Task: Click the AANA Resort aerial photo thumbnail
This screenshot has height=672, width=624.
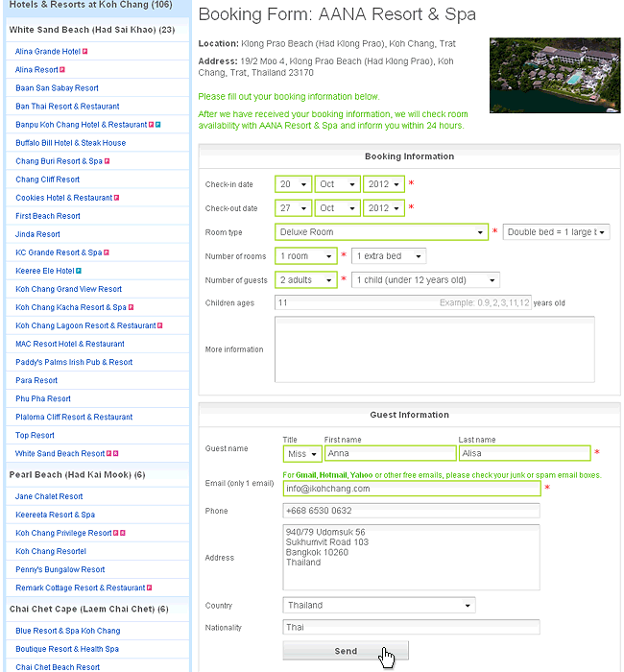Action: pyautogui.click(x=555, y=76)
